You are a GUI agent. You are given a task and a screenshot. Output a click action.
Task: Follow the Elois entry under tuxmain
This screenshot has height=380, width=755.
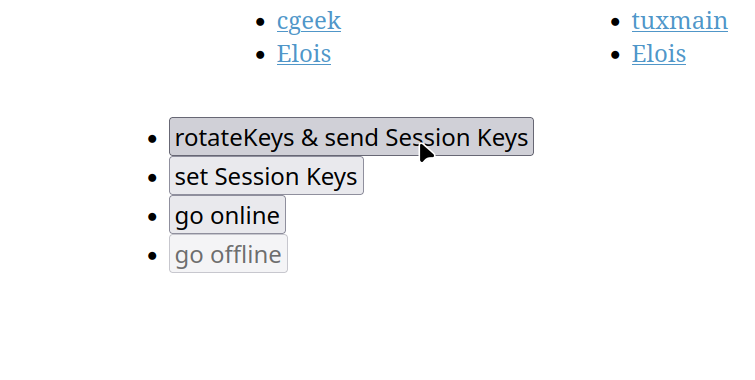(659, 53)
